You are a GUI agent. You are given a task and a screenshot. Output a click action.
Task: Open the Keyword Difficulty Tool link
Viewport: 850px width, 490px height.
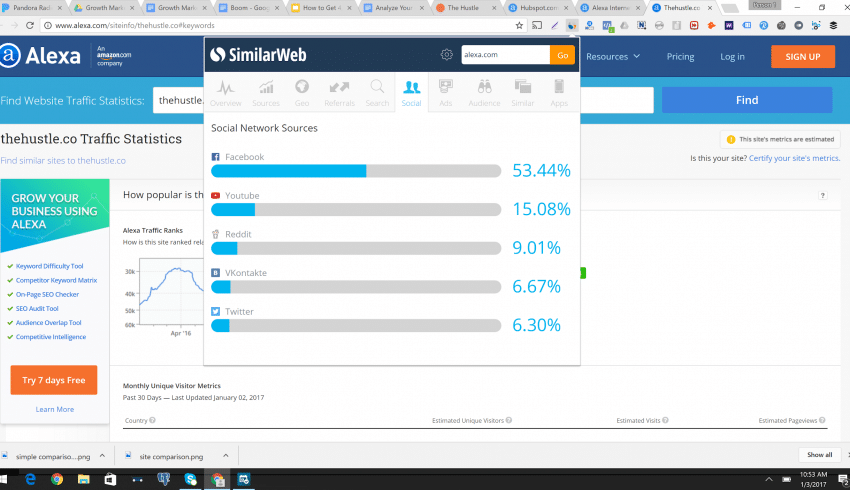pos(49,266)
